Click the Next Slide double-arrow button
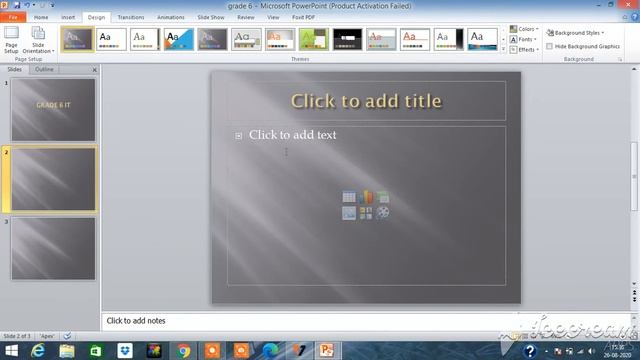 point(634,300)
